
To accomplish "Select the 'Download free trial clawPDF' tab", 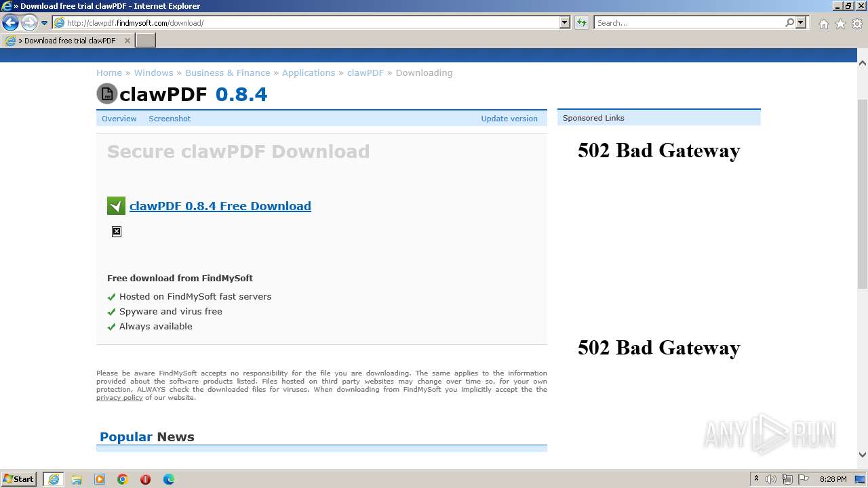I will [x=68, y=41].
